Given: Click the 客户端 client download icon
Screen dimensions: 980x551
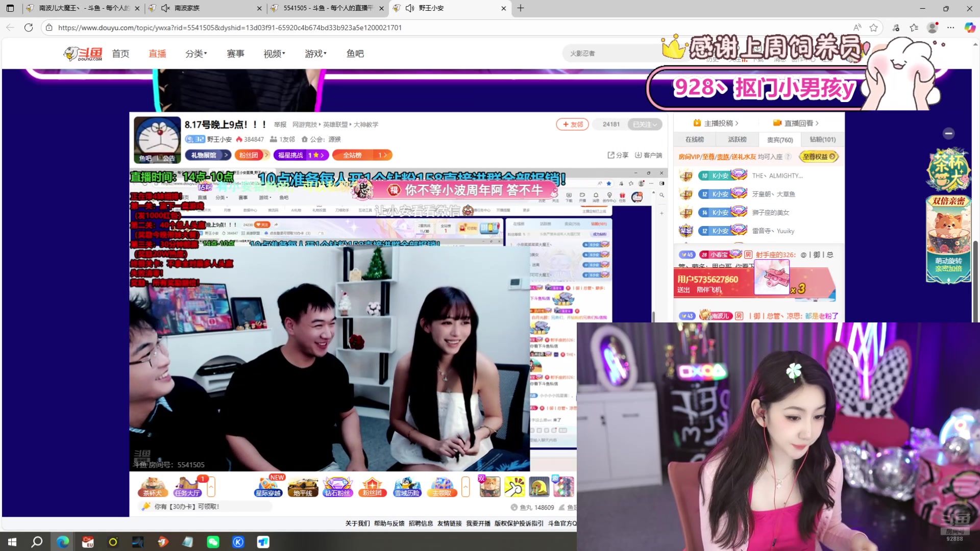Looking at the screenshot, I should click(x=648, y=155).
